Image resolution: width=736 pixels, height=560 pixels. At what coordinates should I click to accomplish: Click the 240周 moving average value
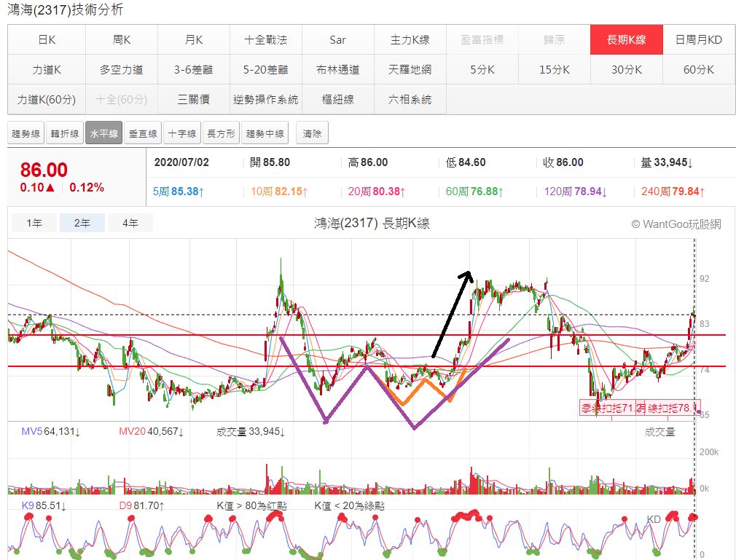point(673,192)
